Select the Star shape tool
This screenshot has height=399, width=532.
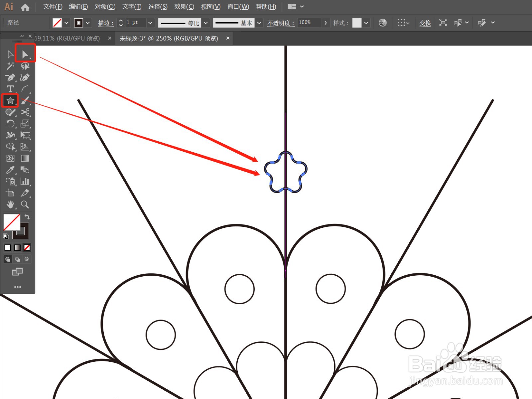(10, 100)
